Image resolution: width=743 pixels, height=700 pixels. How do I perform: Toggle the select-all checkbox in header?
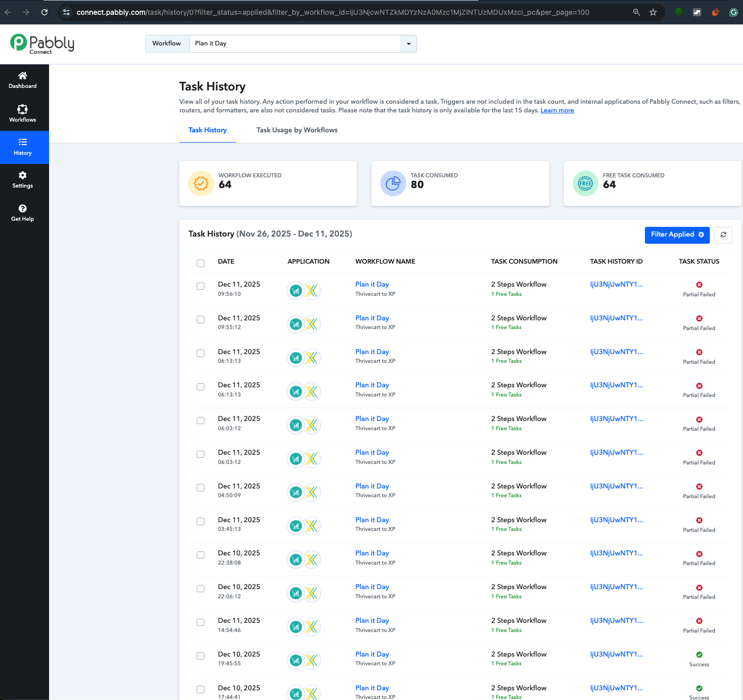point(201,264)
